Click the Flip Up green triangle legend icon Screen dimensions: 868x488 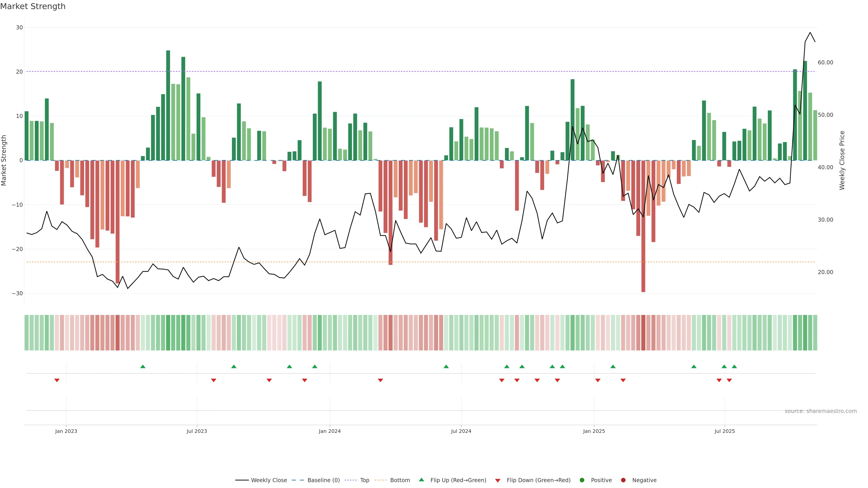tap(421, 480)
